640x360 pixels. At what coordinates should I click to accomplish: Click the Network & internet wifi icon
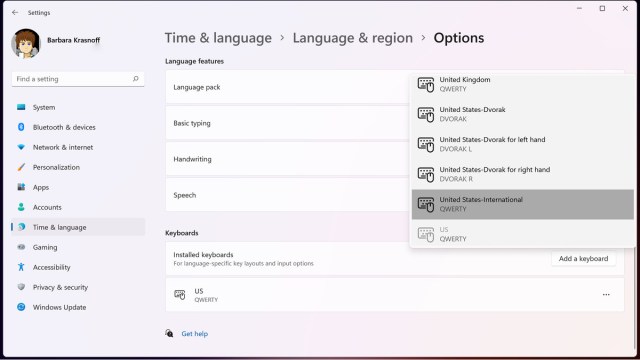pos(21,147)
